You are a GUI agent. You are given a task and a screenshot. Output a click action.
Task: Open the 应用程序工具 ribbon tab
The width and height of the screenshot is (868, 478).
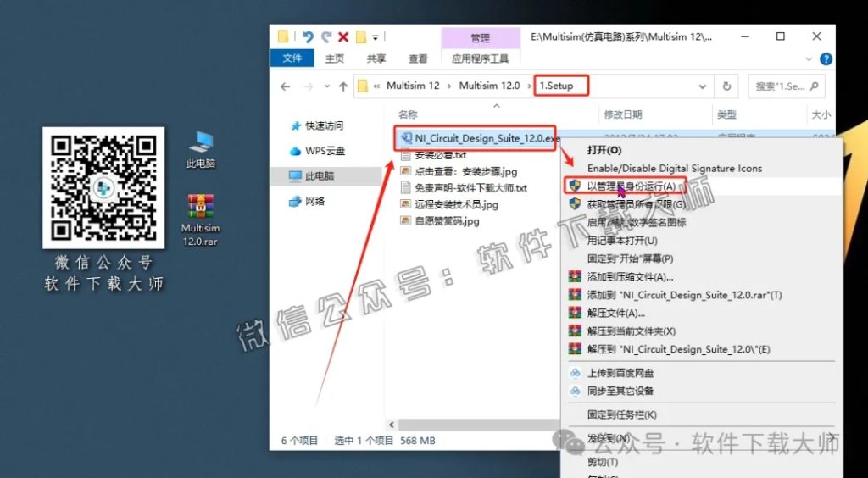pyautogui.click(x=480, y=58)
